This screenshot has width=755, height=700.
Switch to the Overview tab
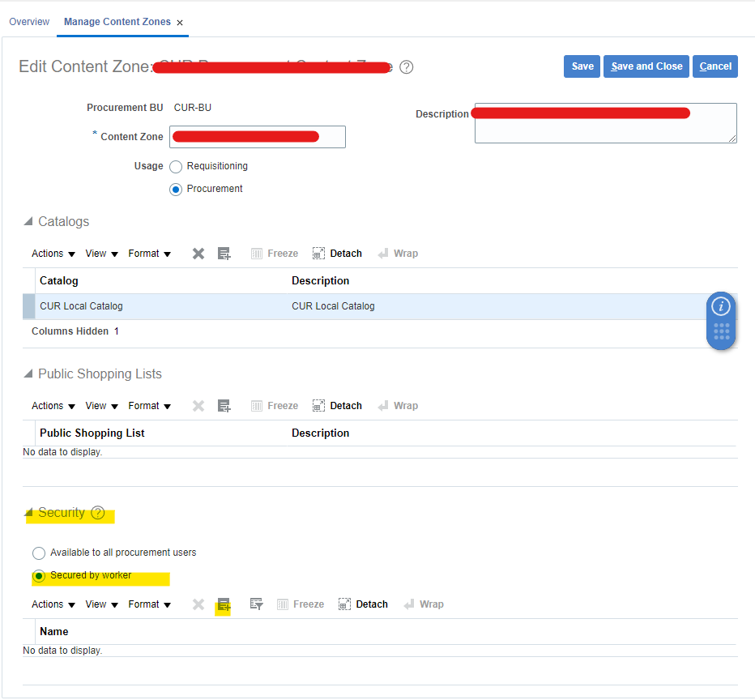29,21
